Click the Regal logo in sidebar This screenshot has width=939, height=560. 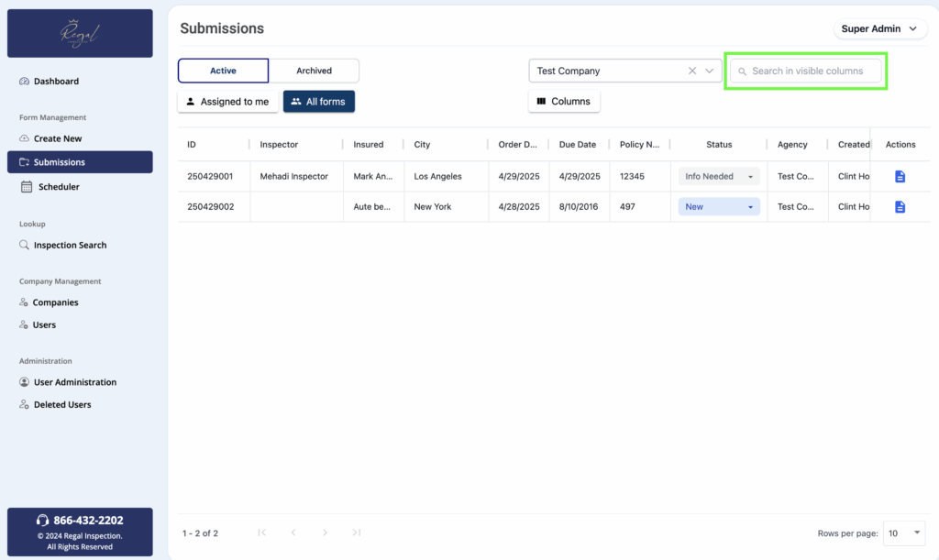click(x=80, y=34)
